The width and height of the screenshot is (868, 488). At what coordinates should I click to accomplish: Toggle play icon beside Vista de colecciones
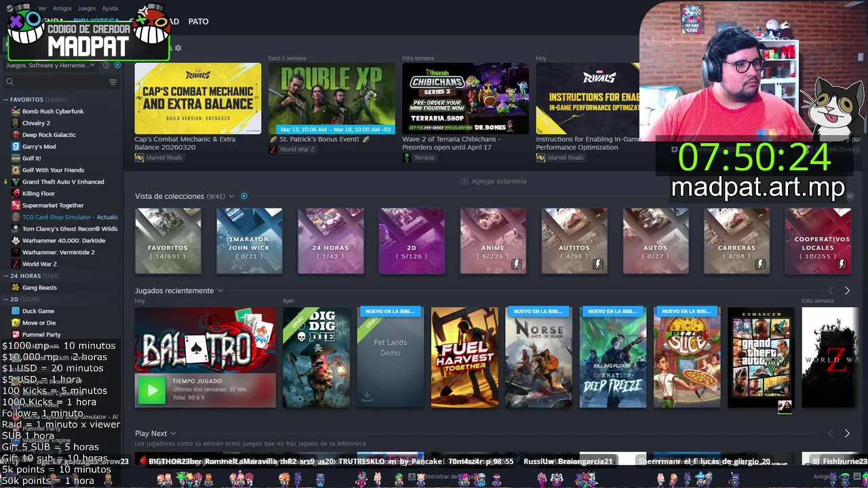pyautogui.click(x=244, y=197)
